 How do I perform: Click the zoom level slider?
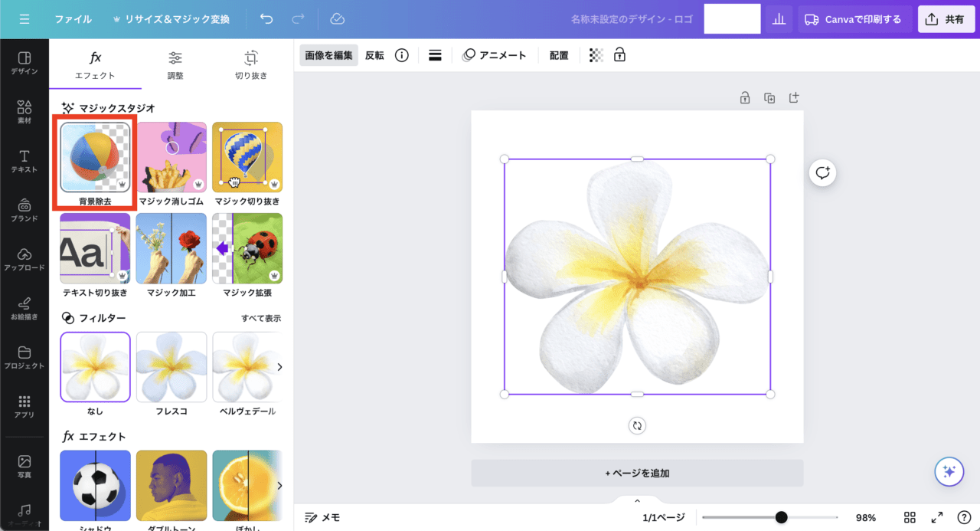coord(769,517)
